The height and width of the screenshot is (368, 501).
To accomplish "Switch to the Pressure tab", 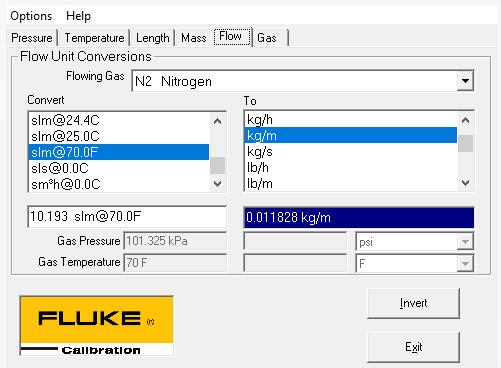I will [x=32, y=38].
